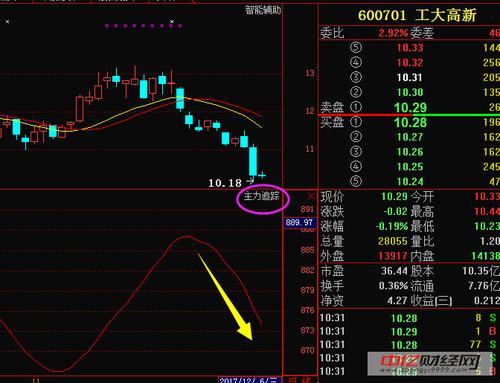Select buy level 5 price 10.24
The image size is (500, 383).
point(410,182)
